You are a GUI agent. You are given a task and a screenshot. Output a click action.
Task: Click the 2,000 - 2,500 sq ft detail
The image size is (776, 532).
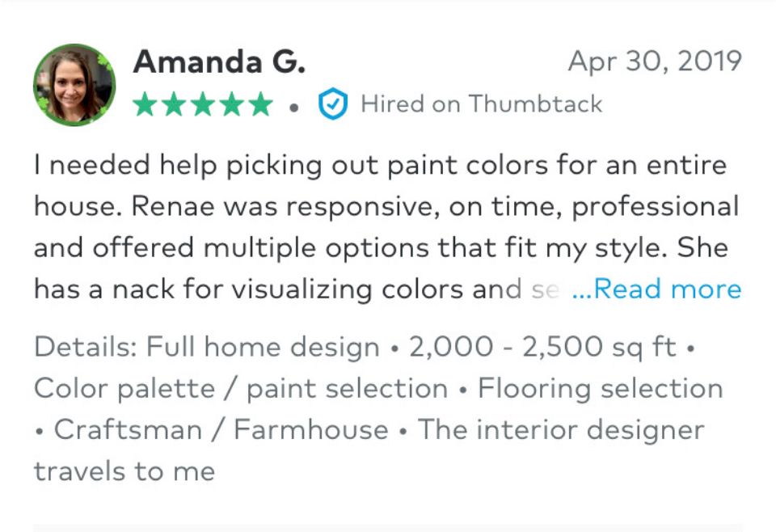coord(542,347)
